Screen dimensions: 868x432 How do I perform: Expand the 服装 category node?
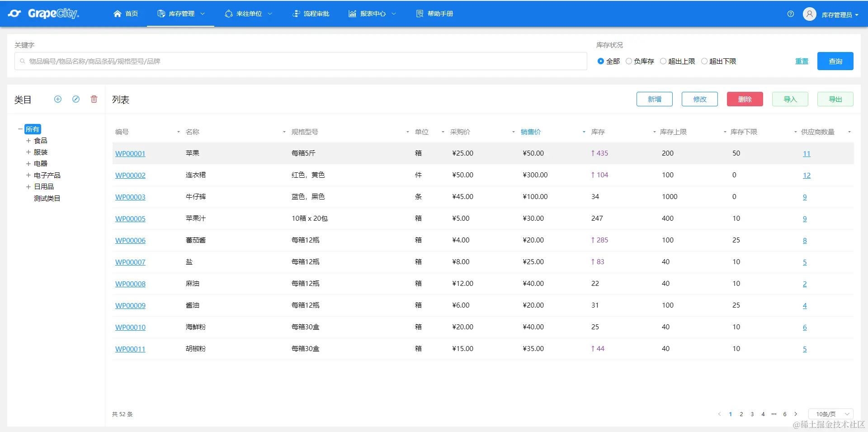tap(28, 152)
